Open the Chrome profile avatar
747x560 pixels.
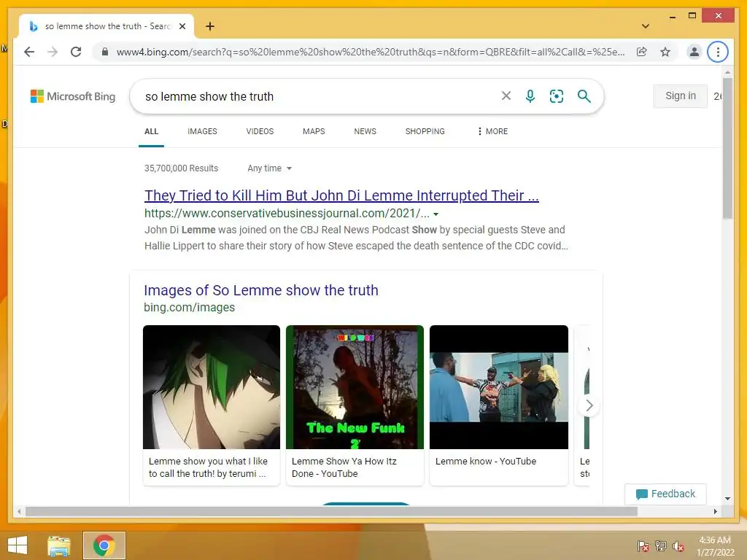pyautogui.click(x=694, y=52)
